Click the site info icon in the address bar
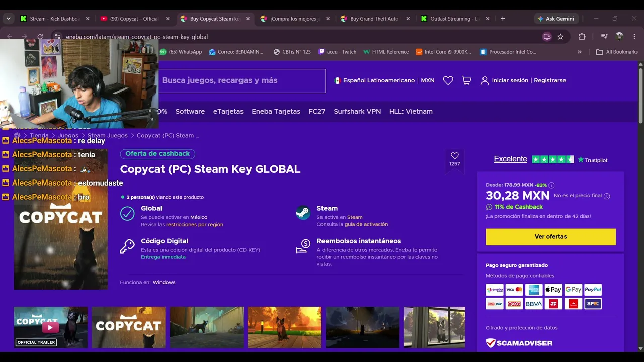This screenshot has width=644, height=362. (x=57, y=37)
